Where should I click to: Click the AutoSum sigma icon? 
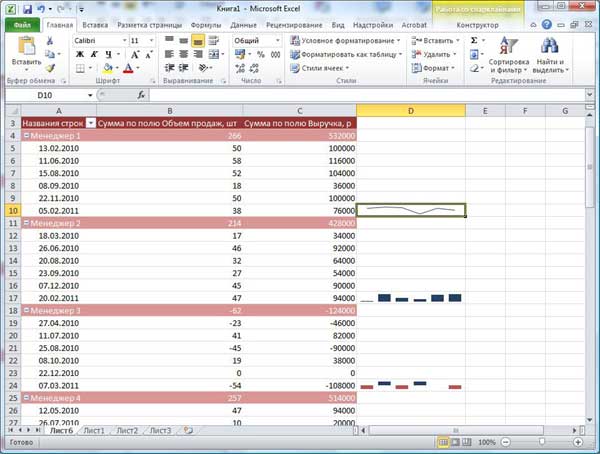pos(474,41)
